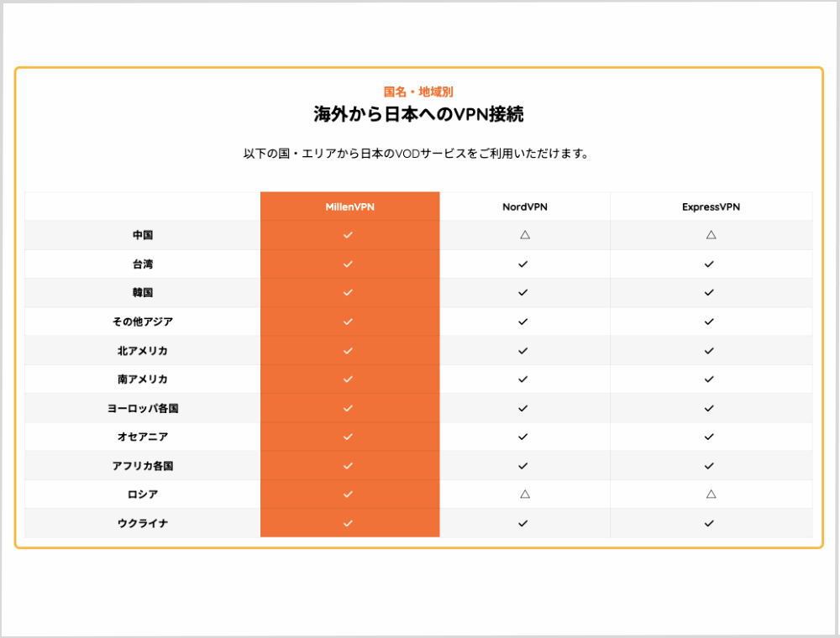
Task: Select the MillenVPN column header
Action: coord(349,206)
